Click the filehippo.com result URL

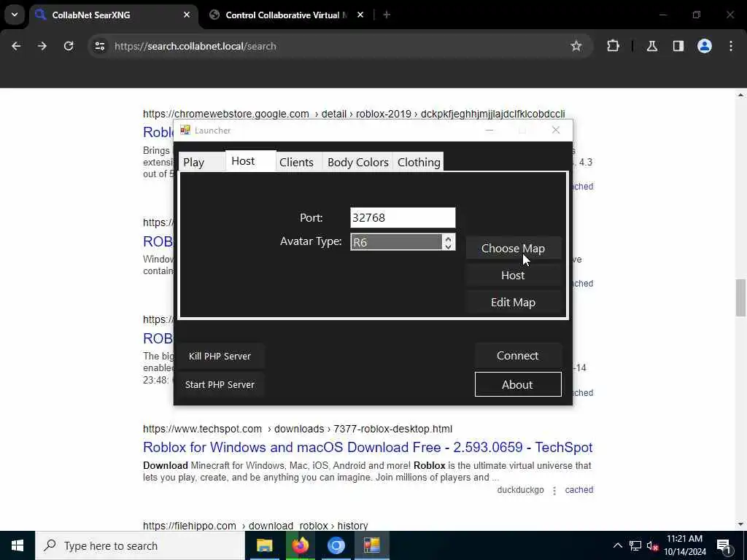click(x=255, y=526)
